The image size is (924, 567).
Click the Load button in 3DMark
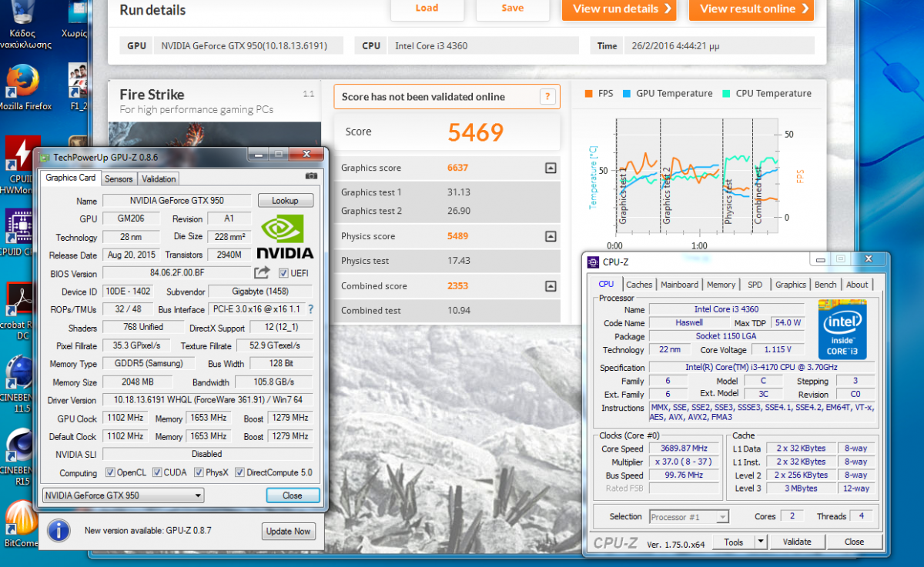(x=427, y=8)
